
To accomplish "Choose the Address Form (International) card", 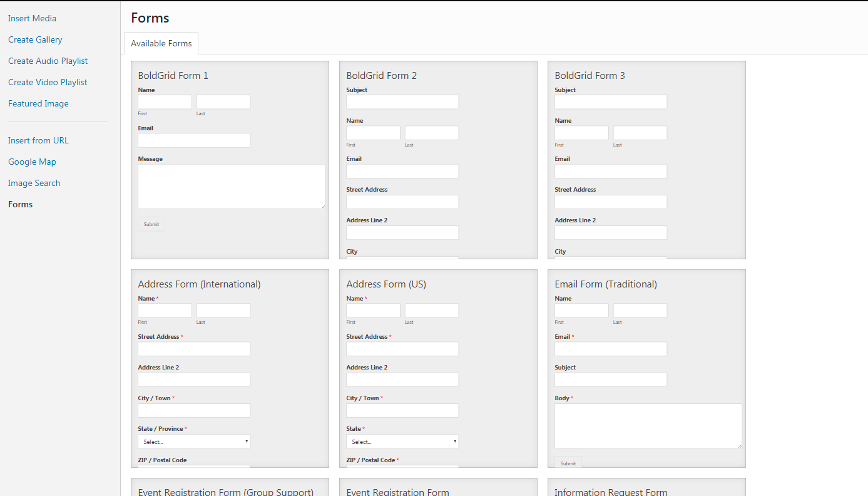I will click(230, 368).
